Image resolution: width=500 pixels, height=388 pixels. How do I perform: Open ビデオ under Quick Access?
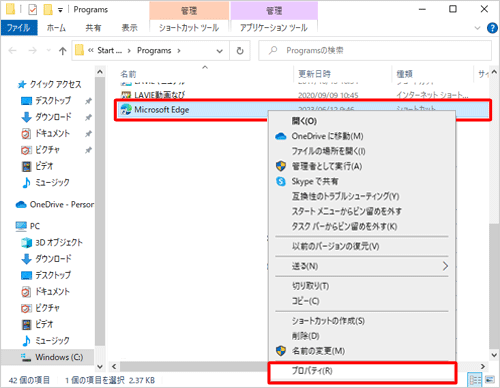pyautogui.click(x=37, y=166)
